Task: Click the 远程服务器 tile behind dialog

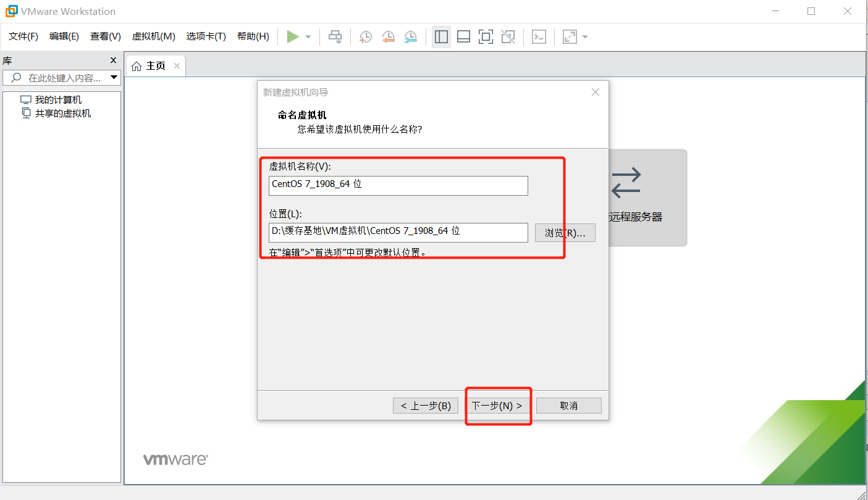Action: [x=647, y=198]
